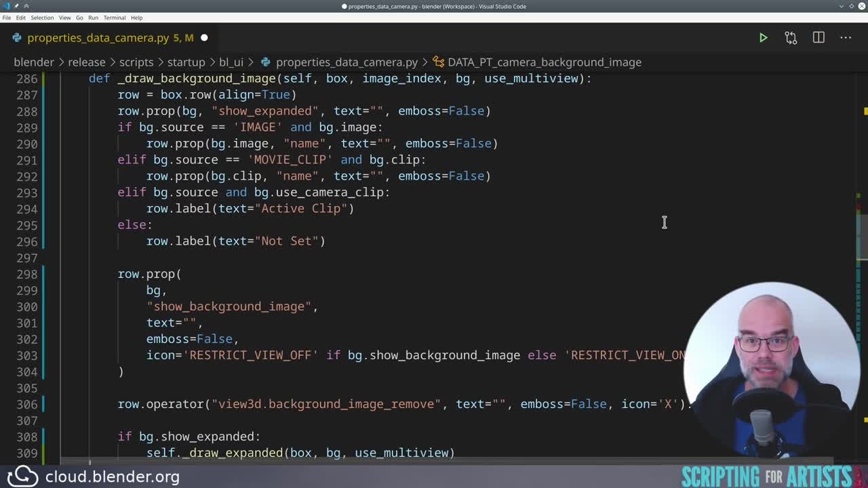Image resolution: width=868 pixels, height=488 pixels.
Task: Click use_camera_clip on line 293
Action: tap(329, 192)
